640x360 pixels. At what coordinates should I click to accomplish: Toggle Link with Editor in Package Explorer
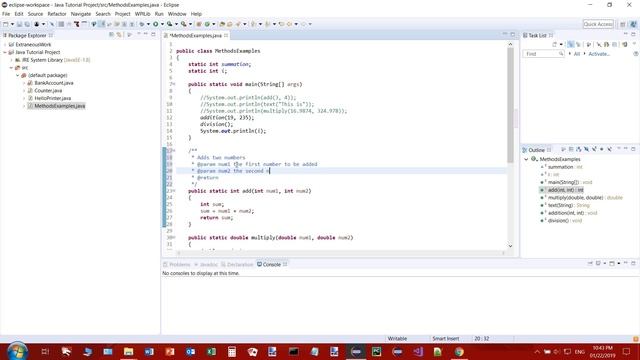point(119,35)
